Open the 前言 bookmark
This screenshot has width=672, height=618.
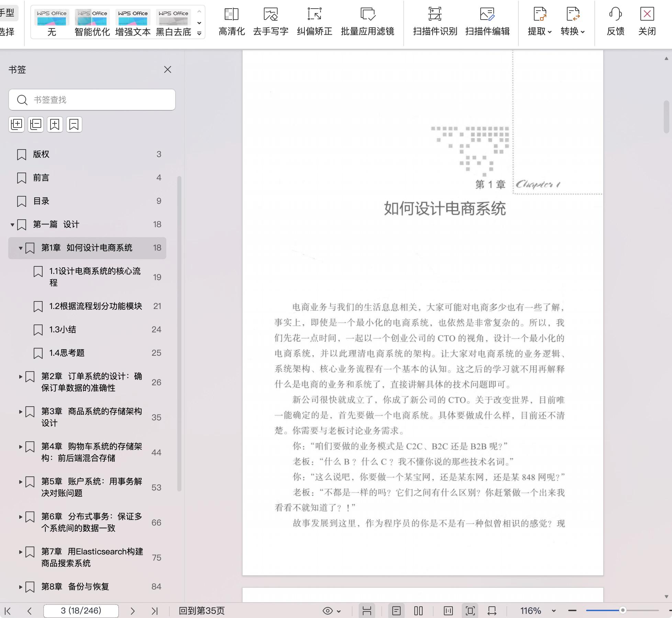87,178
